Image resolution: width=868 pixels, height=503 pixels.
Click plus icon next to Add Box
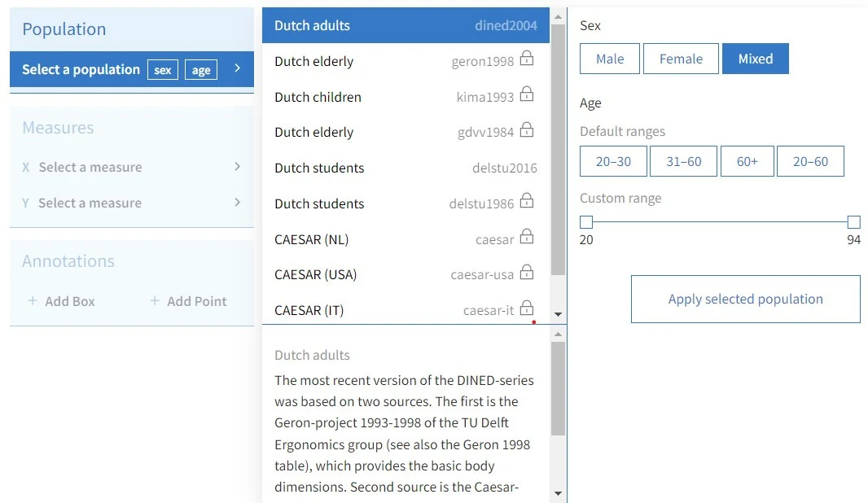33,300
